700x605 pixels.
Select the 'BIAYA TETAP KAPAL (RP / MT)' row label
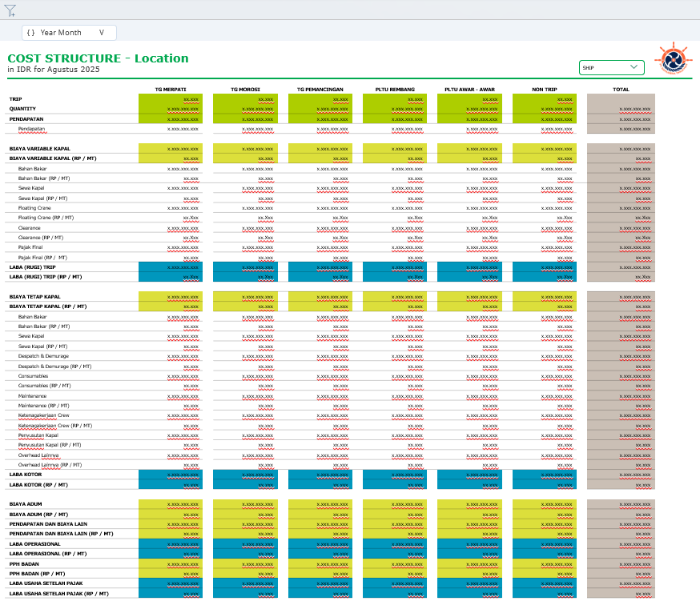click(48, 307)
